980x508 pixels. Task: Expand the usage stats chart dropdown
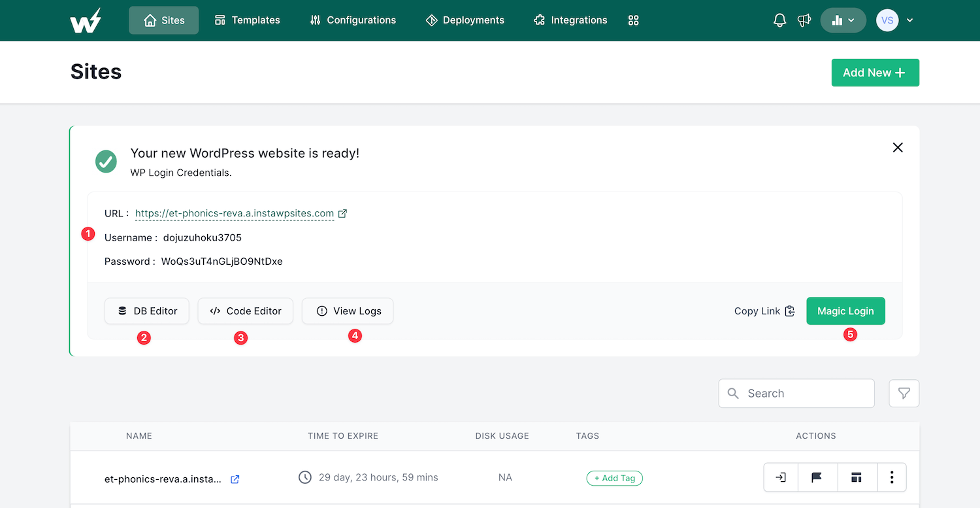coord(843,20)
